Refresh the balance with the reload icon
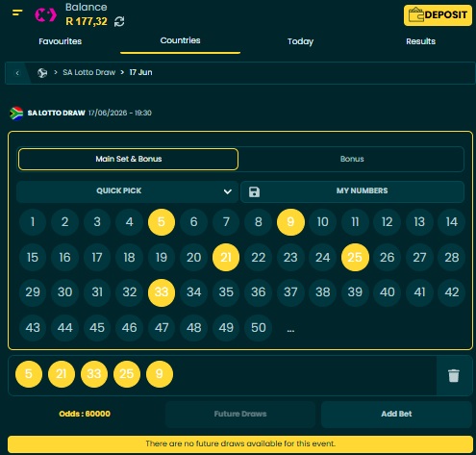This screenshot has width=476, height=455. [x=119, y=21]
